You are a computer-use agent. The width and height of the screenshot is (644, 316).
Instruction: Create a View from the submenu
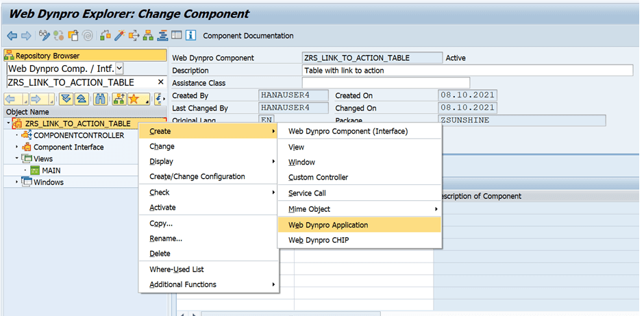[360, 147]
